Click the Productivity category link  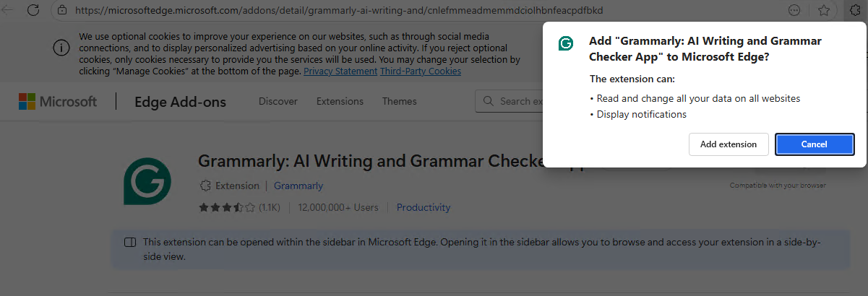pyautogui.click(x=423, y=207)
